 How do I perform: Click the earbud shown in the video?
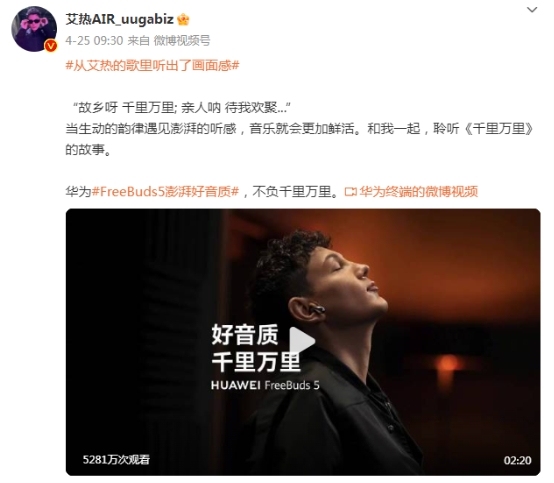(317, 310)
